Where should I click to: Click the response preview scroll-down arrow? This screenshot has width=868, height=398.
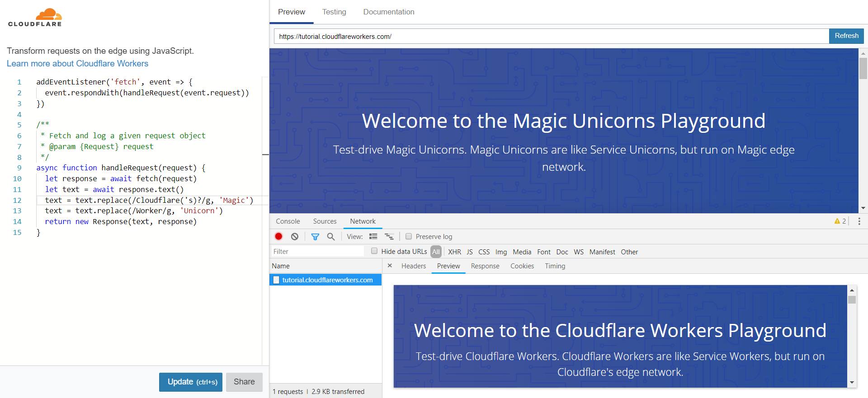point(852,383)
